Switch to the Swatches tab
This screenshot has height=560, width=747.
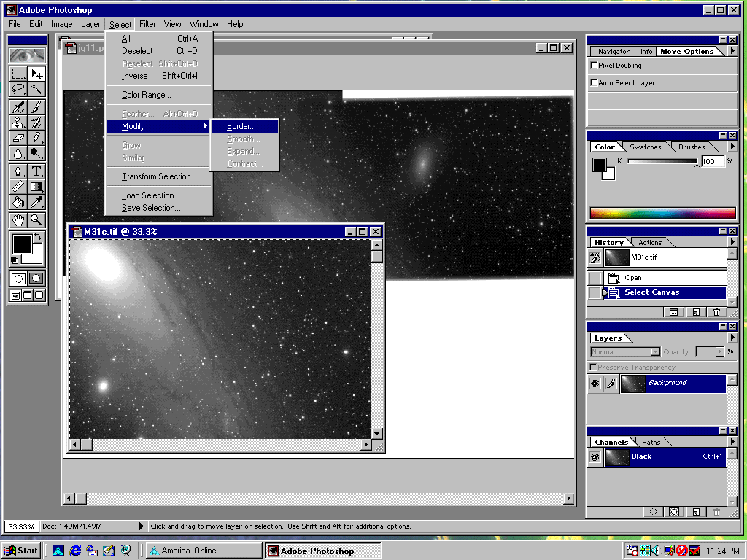tap(645, 147)
